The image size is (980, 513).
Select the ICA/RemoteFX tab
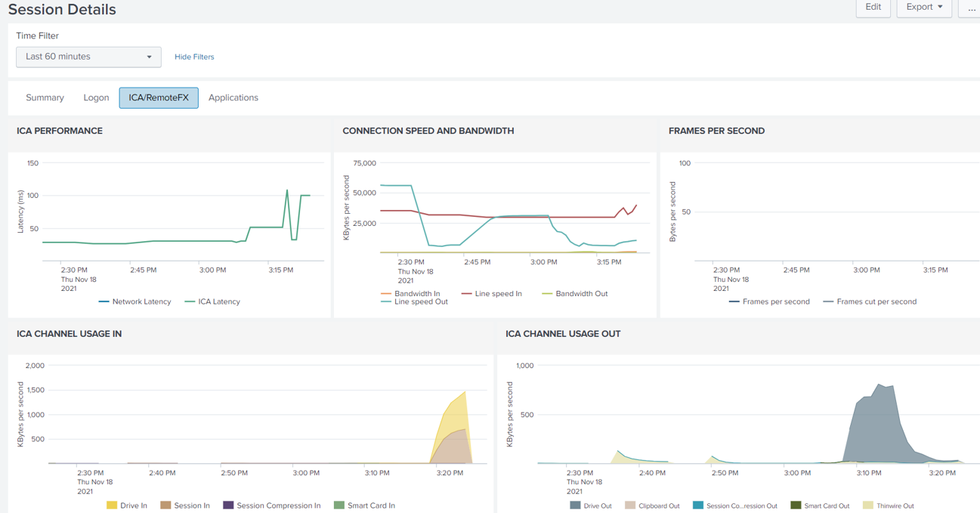click(159, 97)
